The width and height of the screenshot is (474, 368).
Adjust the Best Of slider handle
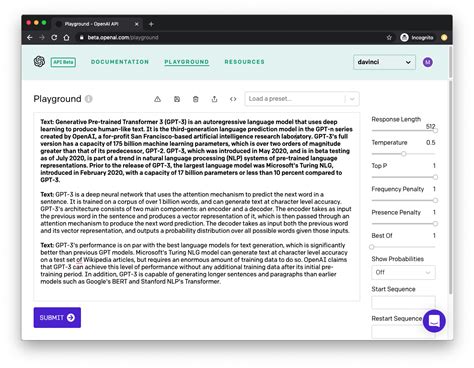372,247
